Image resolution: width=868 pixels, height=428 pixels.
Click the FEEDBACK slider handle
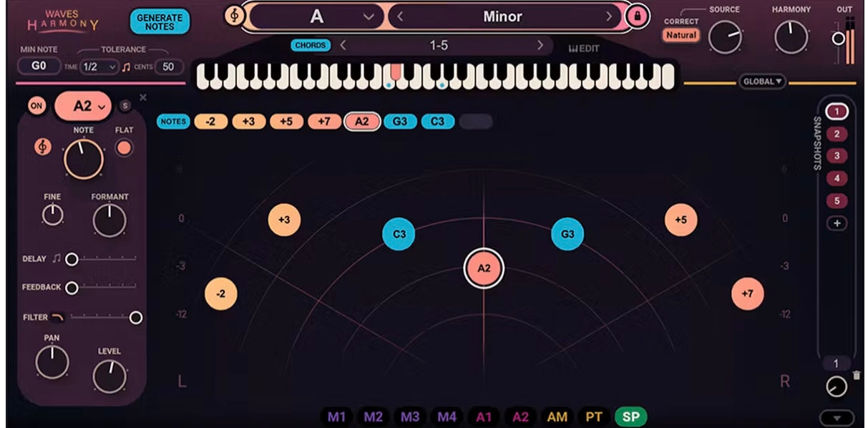tap(72, 288)
